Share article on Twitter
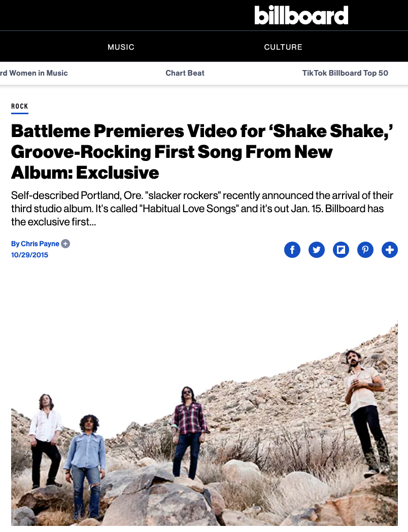This screenshot has height=532, width=408. tap(317, 250)
